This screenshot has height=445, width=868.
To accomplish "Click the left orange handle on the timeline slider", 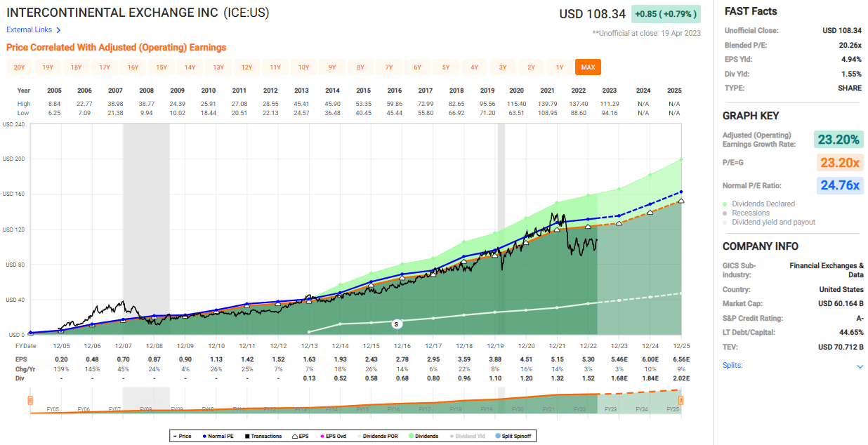I will pos(29,399).
